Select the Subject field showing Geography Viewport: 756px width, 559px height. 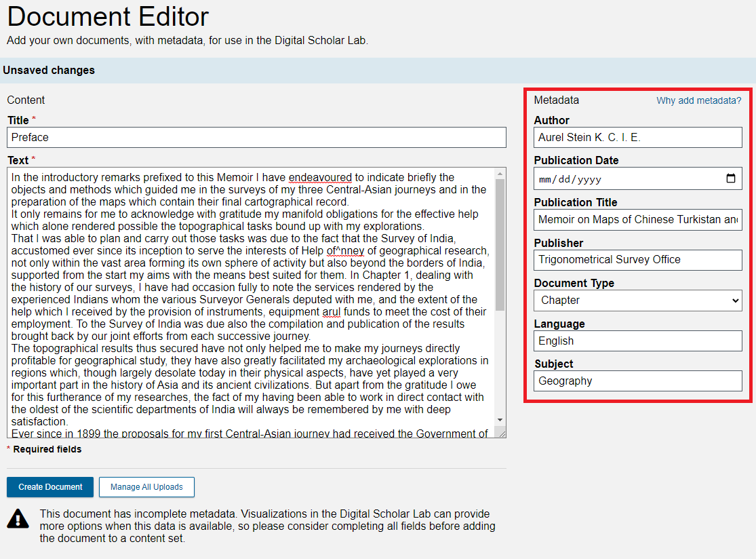point(637,381)
